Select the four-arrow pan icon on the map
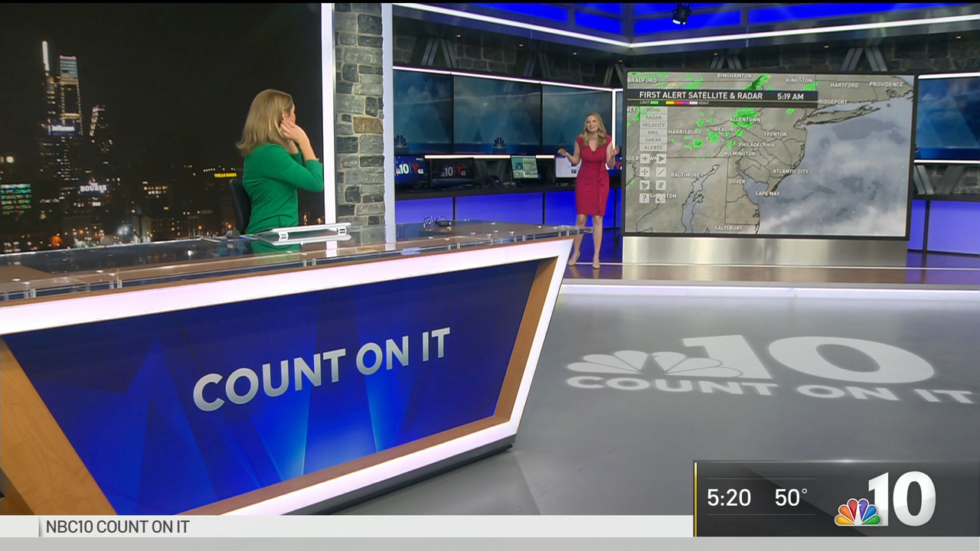This screenshot has height=551, width=980. pos(645,171)
